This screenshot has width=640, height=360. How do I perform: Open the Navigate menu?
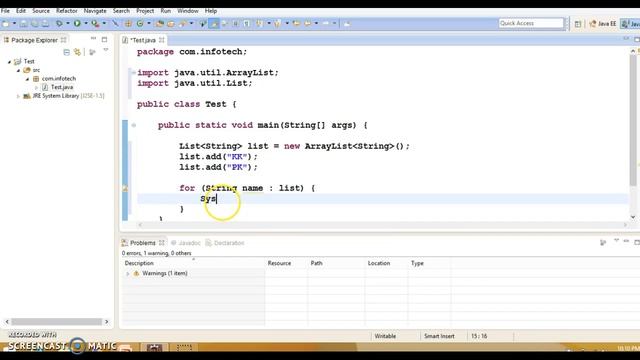coord(95,11)
